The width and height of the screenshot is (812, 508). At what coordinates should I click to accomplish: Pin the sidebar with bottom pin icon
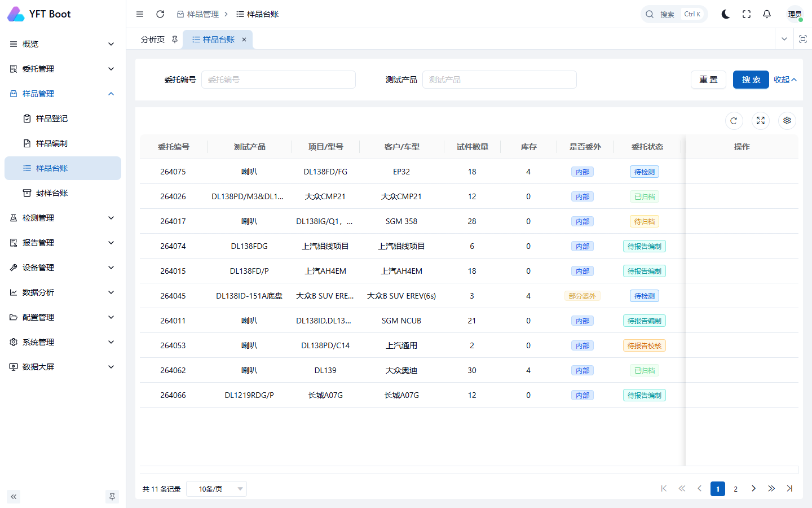tap(112, 497)
